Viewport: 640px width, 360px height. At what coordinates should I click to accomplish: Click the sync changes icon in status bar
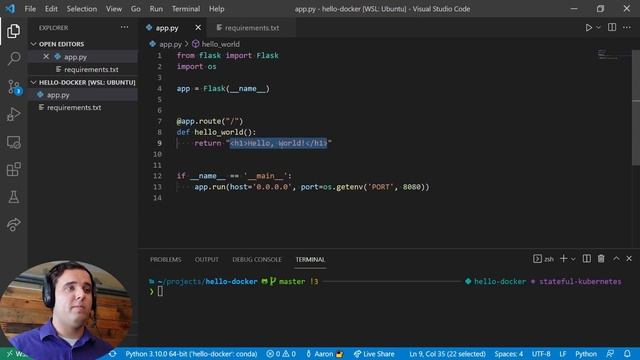click(113, 354)
